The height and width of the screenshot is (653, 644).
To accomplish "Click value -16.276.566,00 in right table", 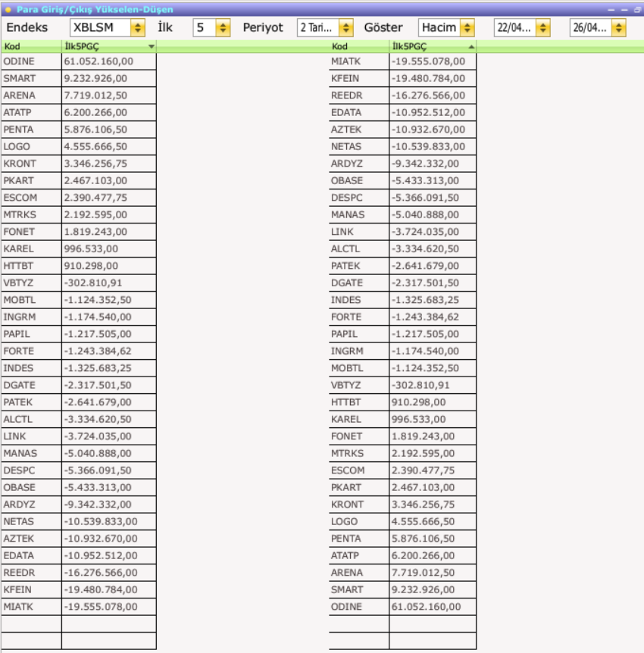I will [428, 95].
